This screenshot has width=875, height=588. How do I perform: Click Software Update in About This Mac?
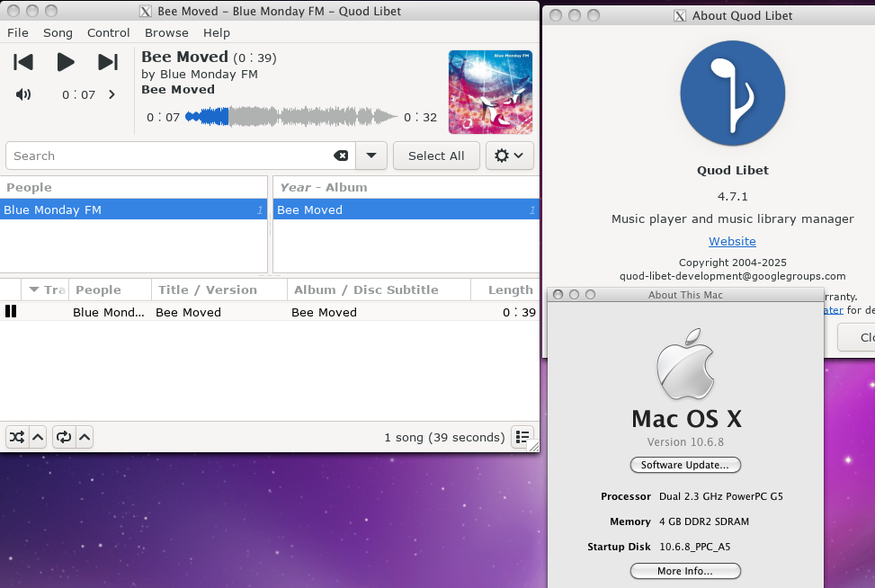click(x=685, y=465)
